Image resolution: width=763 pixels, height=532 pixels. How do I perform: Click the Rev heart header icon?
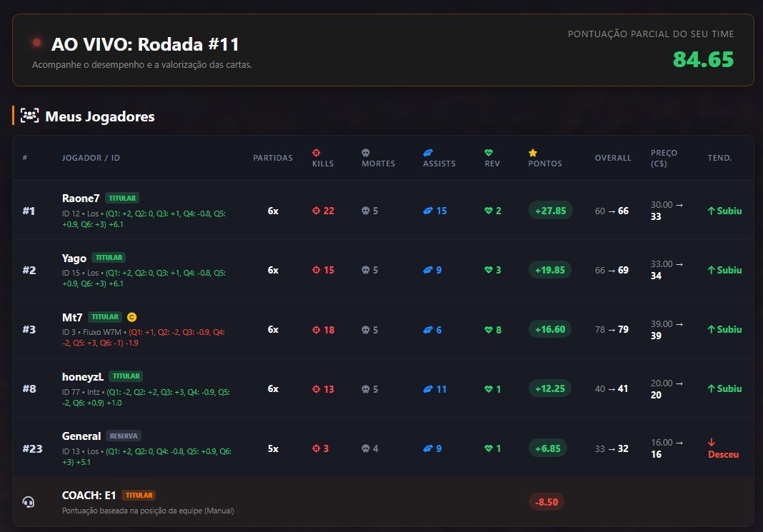point(489,153)
